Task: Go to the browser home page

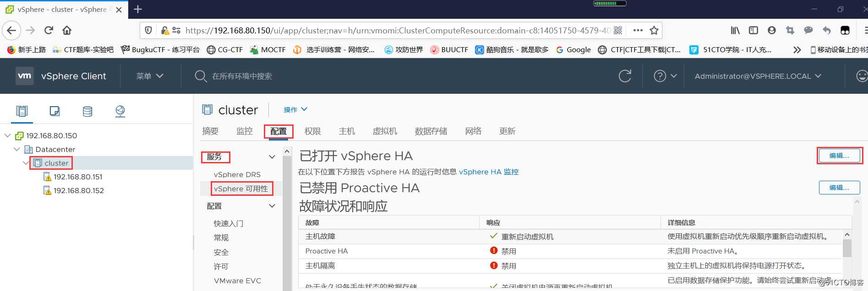Action: pyautogui.click(x=67, y=31)
